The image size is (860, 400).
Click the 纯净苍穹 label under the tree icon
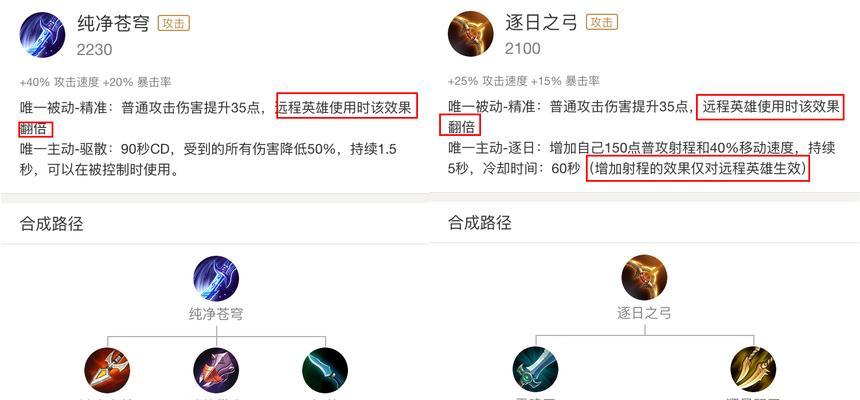[x=216, y=314]
